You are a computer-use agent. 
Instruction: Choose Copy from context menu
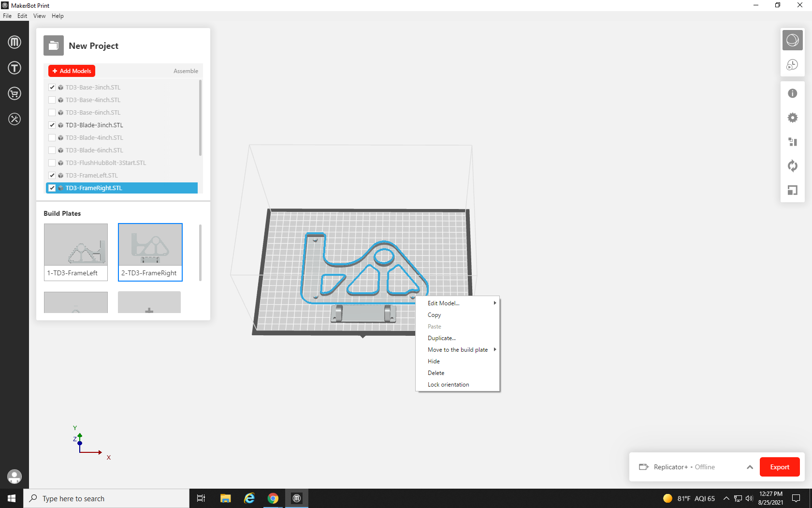458,315
